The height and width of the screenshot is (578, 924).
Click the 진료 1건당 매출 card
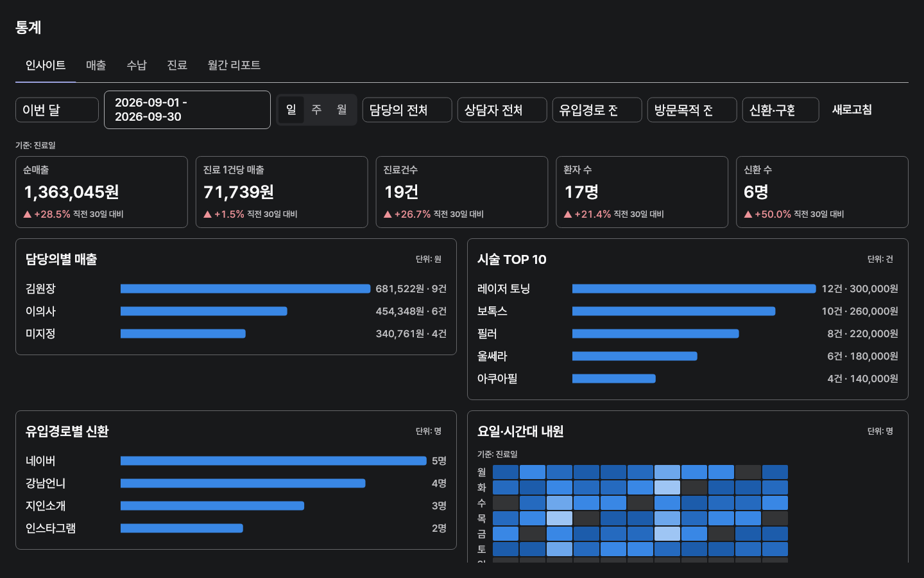point(282,192)
